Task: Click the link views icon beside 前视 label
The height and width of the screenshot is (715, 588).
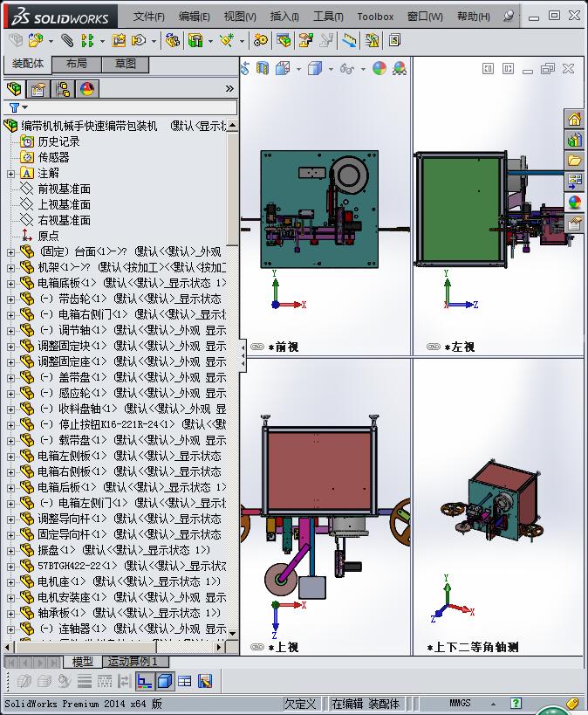Action: click(x=257, y=347)
